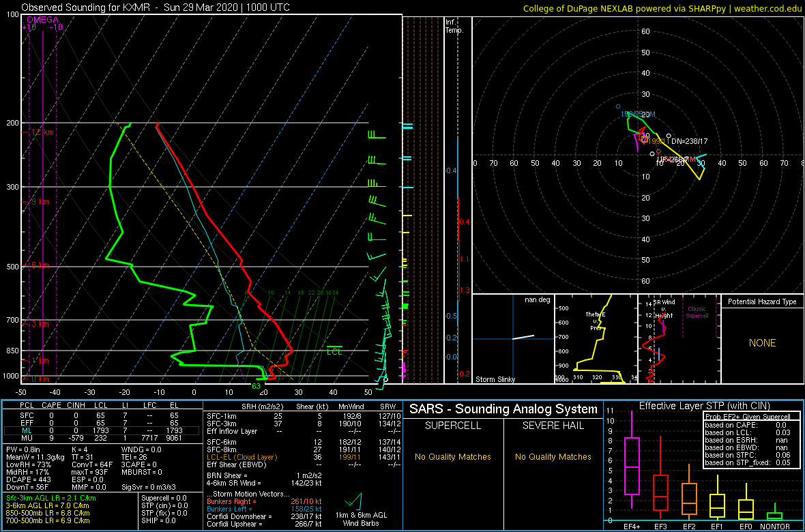
Task: Click the Prob EF2+ Given Supercell header
Action: coord(748,417)
